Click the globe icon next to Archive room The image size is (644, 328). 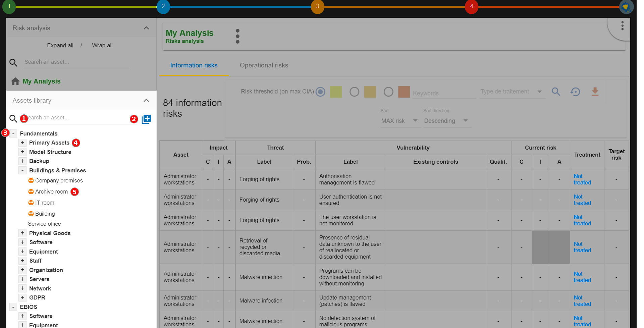pyautogui.click(x=31, y=192)
